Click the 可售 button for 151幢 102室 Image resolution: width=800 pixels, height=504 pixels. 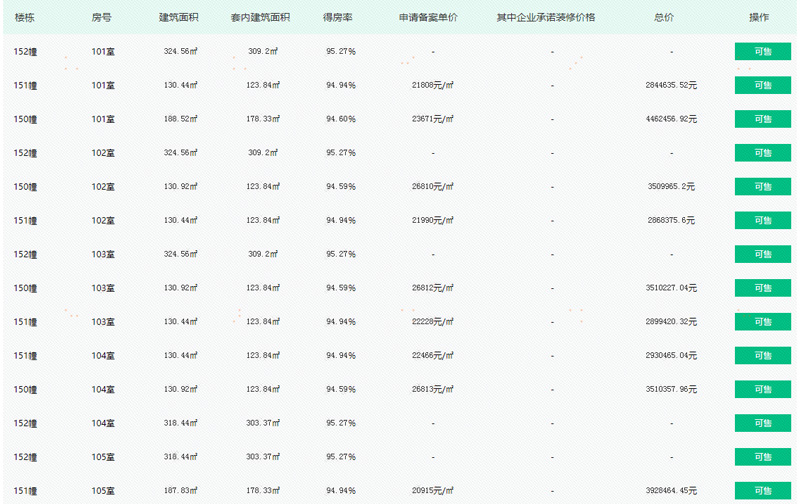pos(763,220)
